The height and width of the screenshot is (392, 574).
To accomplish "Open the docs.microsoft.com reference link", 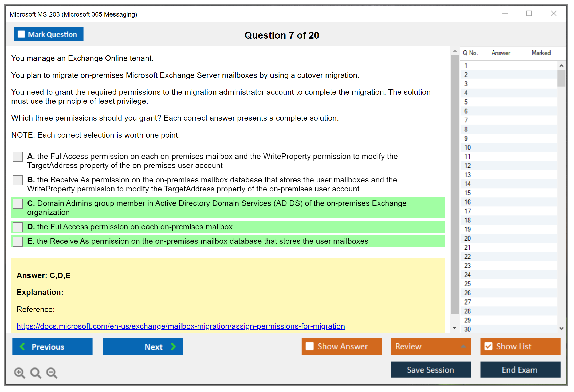I will (x=180, y=326).
